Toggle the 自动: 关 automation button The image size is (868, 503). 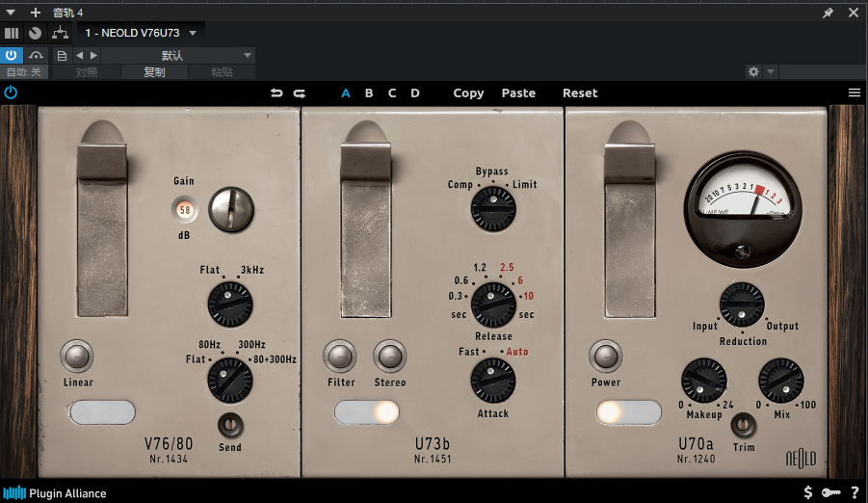click(24, 72)
